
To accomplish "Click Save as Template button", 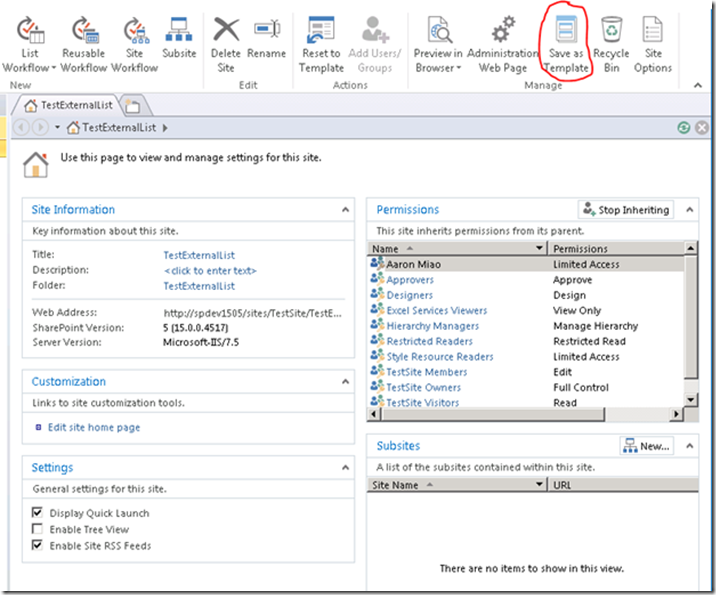I will tap(566, 45).
